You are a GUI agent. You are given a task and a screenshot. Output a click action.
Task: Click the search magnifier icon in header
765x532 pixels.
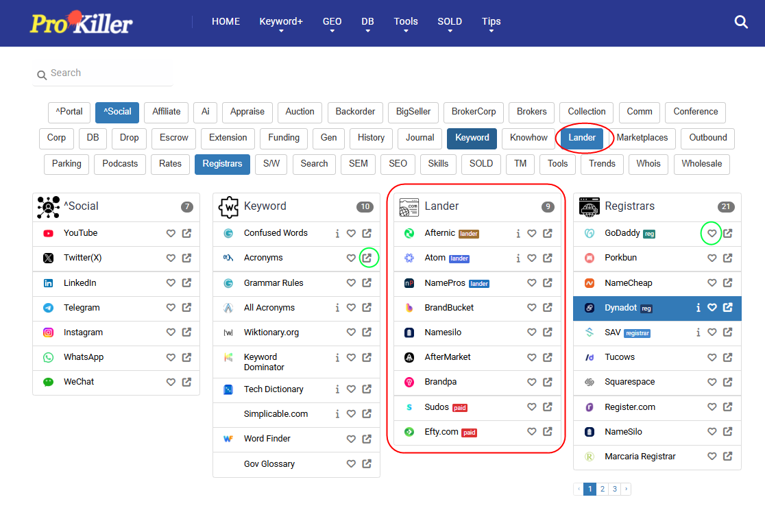coord(740,22)
